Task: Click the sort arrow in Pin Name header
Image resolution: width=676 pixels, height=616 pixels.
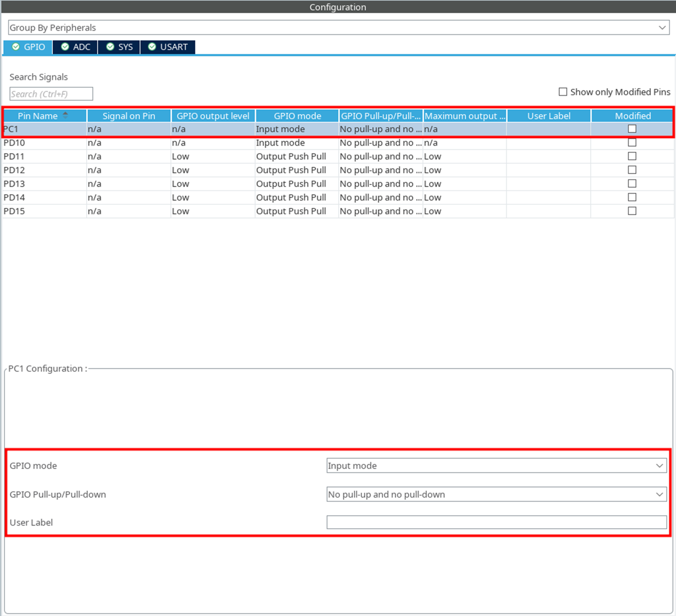Action: [x=65, y=115]
